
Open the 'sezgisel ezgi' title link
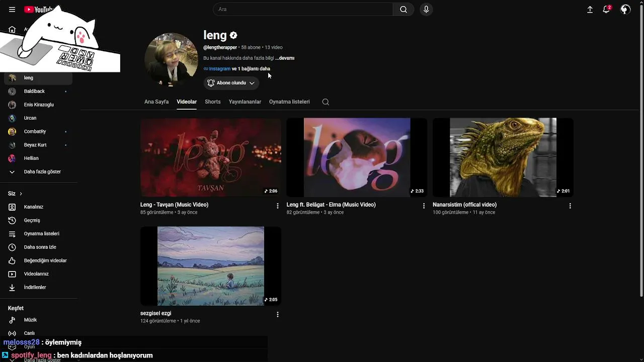156,313
